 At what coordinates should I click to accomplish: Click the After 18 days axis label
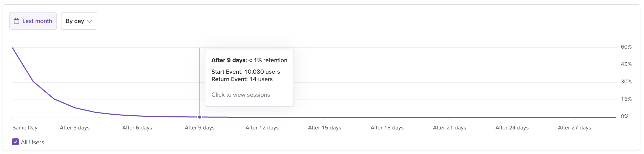point(387,128)
